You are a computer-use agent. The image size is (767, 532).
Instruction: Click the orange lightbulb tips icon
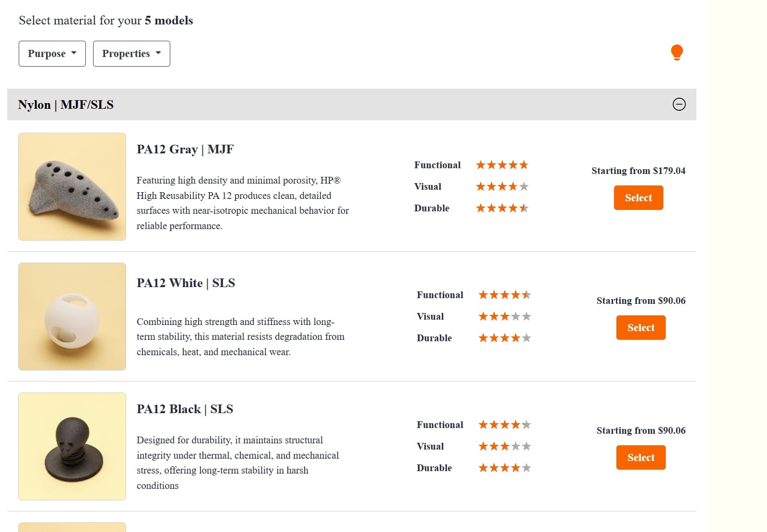(677, 53)
